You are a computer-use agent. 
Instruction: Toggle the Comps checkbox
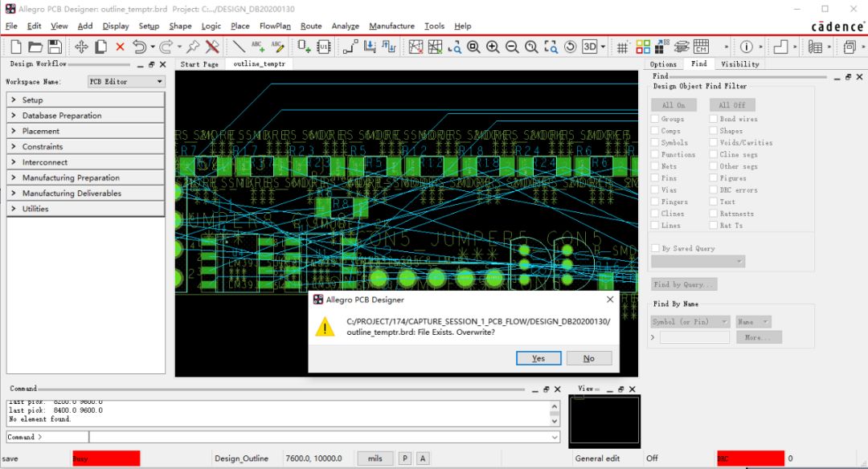click(x=656, y=131)
